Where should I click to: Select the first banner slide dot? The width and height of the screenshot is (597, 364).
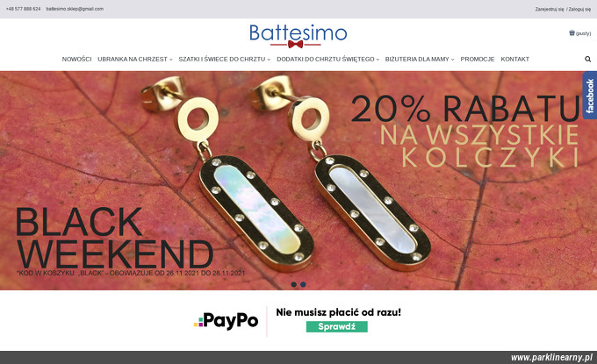(x=293, y=284)
